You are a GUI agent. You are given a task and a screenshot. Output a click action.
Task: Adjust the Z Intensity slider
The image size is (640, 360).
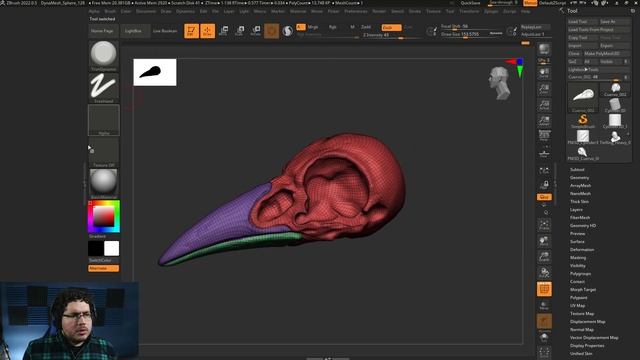[391, 35]
